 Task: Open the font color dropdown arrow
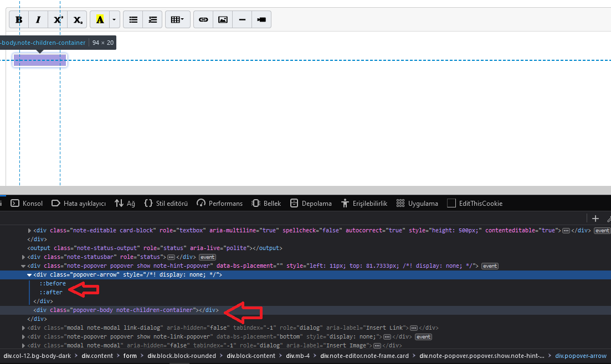[x=114, y=19]
